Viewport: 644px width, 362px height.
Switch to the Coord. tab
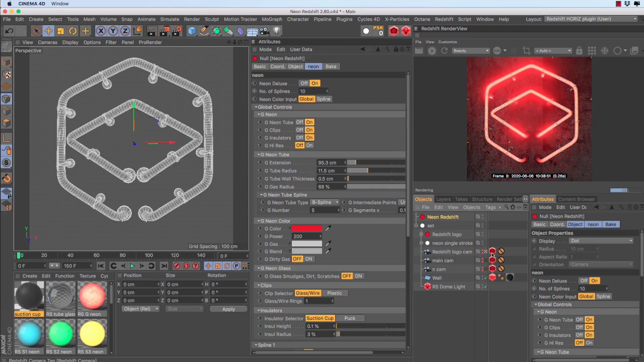(277, 66)
